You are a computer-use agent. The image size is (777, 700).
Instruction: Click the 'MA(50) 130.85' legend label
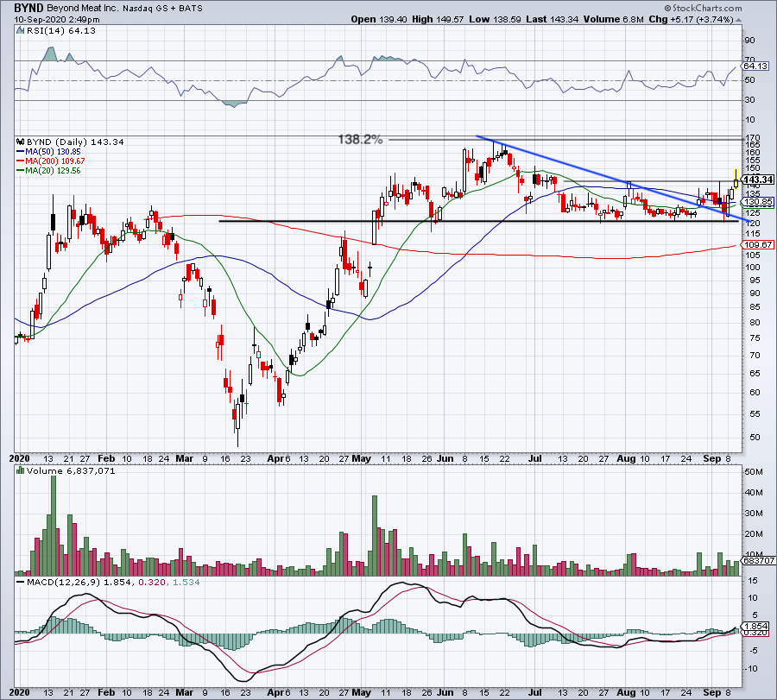53,152
